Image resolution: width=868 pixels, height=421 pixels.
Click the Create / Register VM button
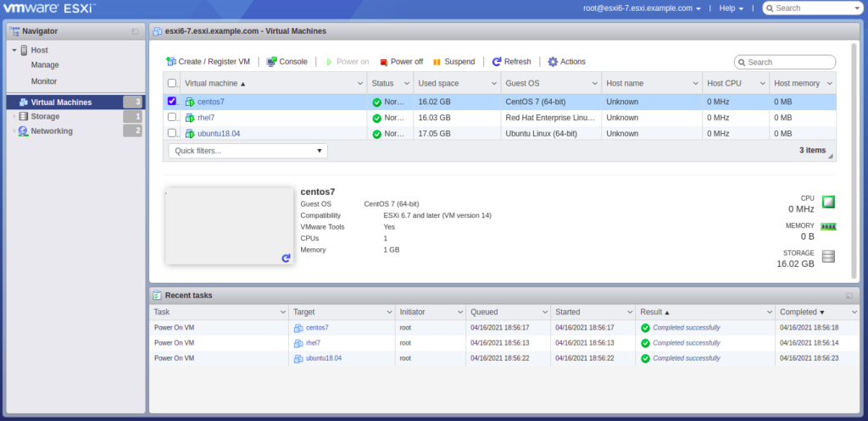(x=209, y=61)
